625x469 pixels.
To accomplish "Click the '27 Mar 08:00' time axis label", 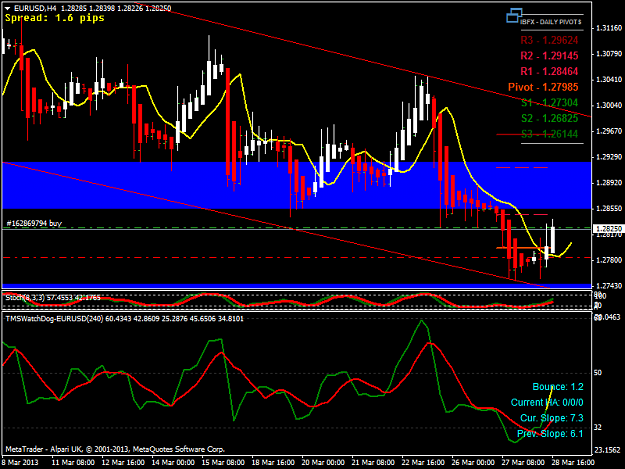I will 523,463.
